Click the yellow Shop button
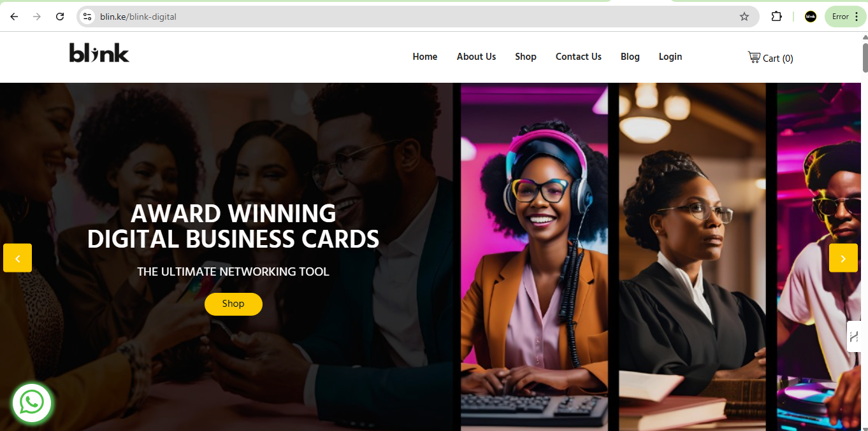The image size is (868, 431). pos(233,304)
